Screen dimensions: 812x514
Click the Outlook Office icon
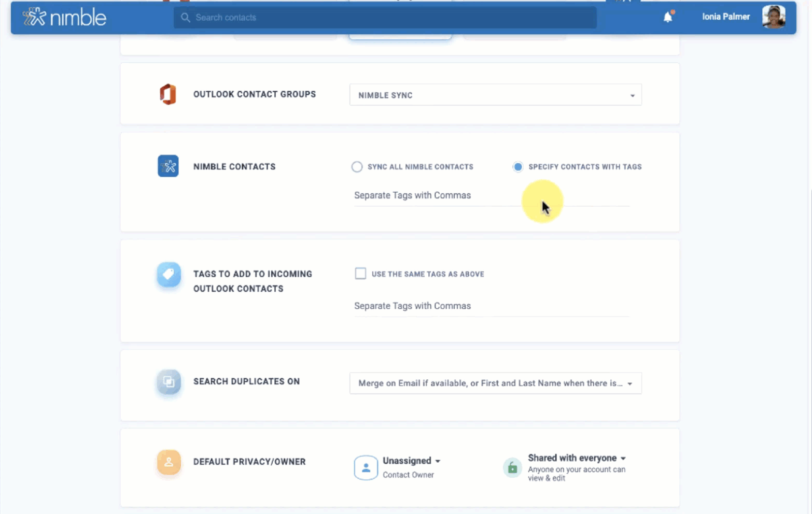click(168, 94)
